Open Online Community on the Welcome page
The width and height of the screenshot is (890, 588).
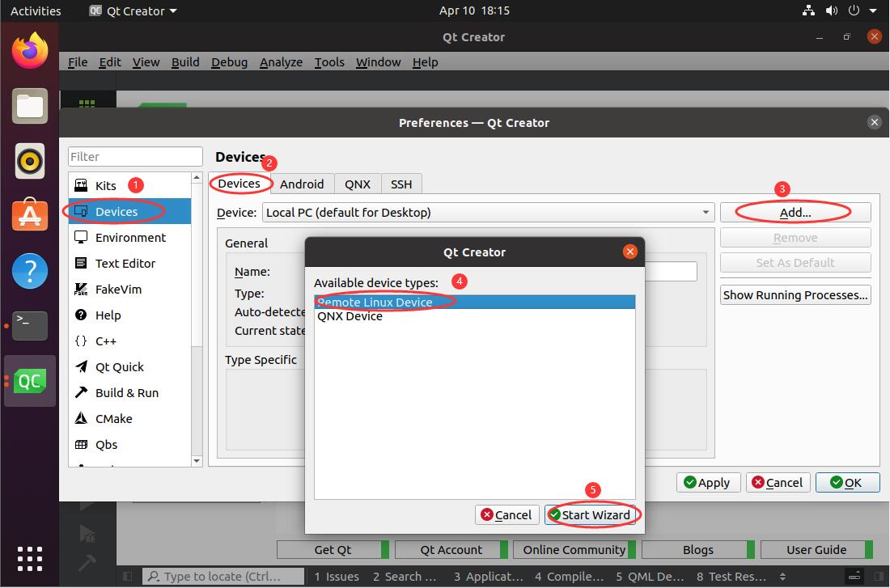[x=574, y=549]
